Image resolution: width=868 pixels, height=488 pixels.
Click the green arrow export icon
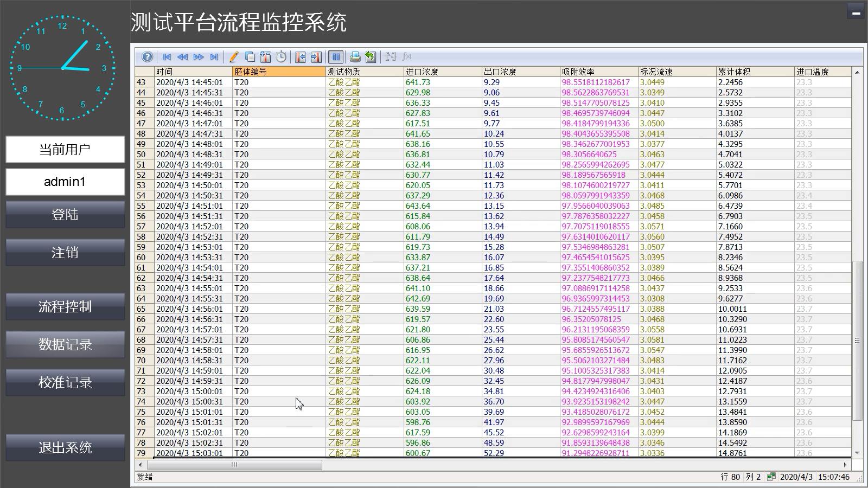(371, 57)
